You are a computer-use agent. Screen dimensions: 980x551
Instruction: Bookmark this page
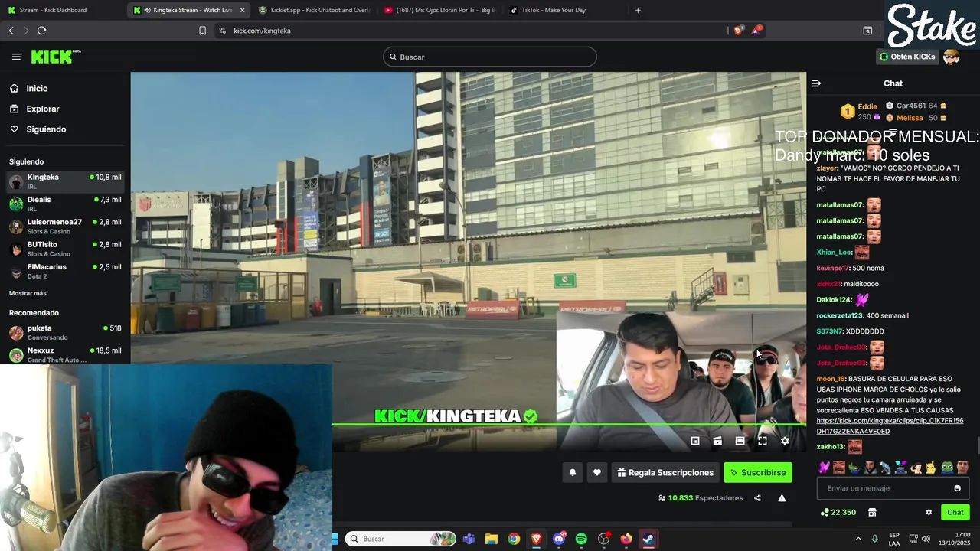click(202, 31)
